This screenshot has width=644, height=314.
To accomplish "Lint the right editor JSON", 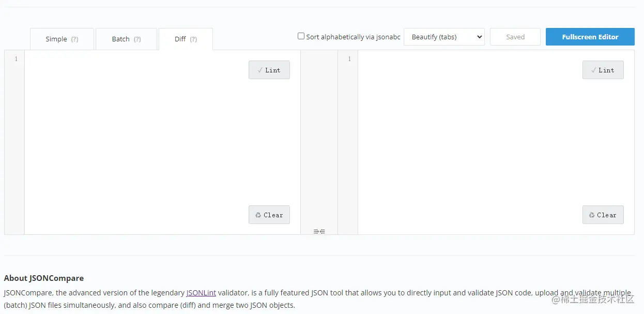I will pos(603,70).
